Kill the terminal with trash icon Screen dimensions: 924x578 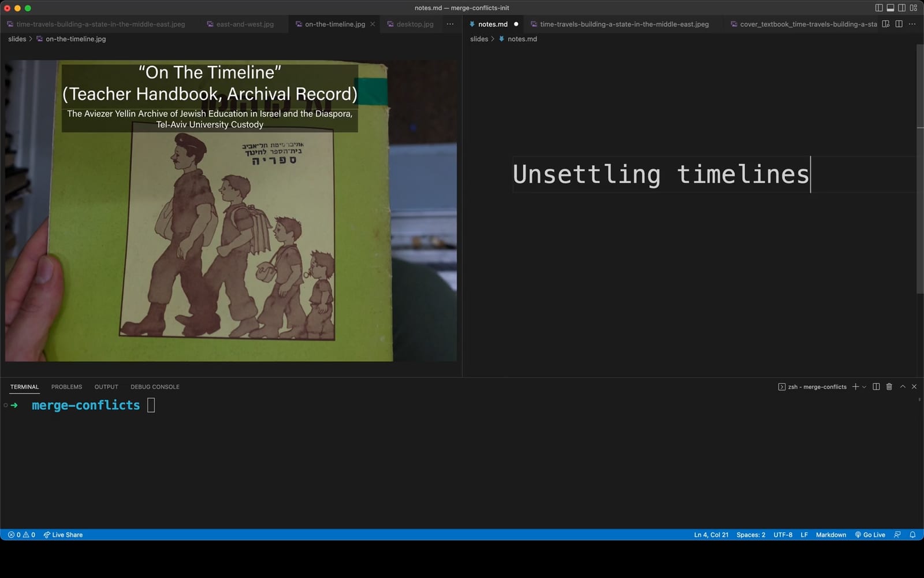pos(889,387)
